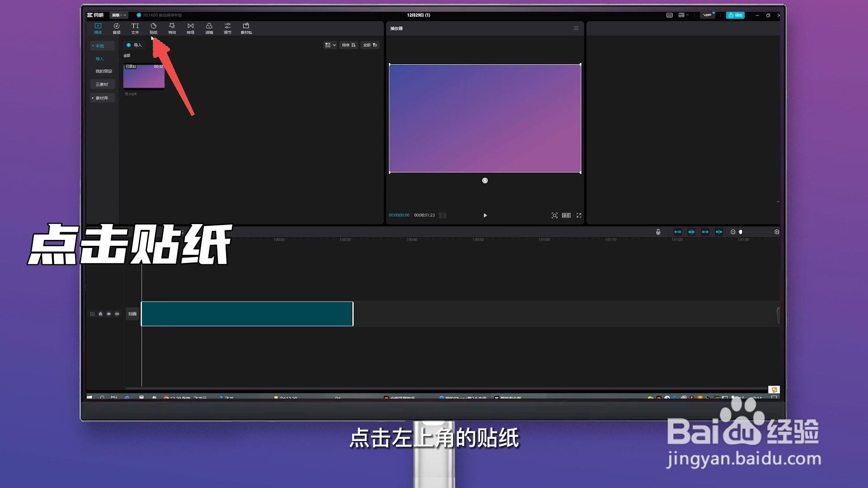This screenshot has height=488, width=868.
Task: Enter fullscreen preview mode
Action: pyautogui.click(x=579, y=215)
